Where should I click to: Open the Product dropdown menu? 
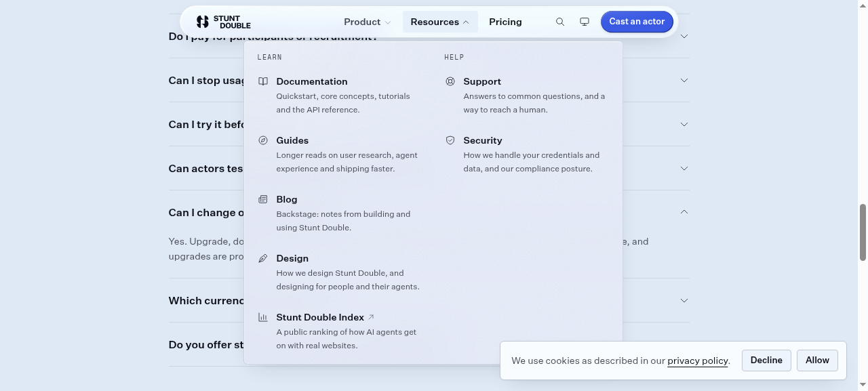point(367,22)
